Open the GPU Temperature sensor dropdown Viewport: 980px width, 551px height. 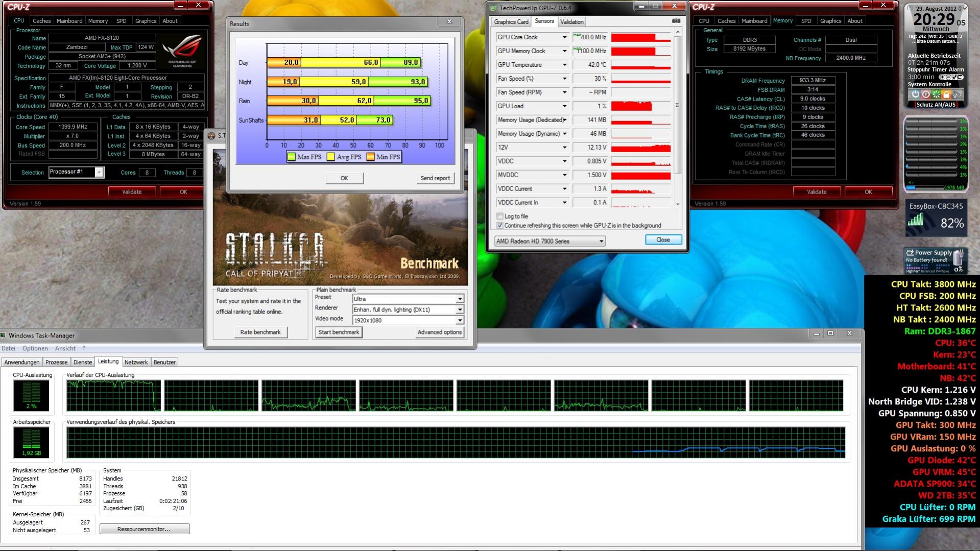(564, 65)
